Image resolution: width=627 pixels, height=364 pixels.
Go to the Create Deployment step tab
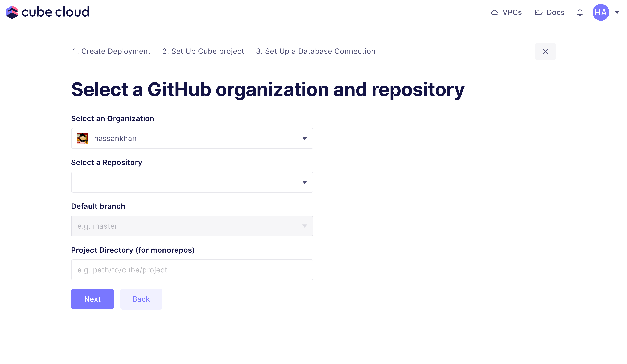click(111, 51)
